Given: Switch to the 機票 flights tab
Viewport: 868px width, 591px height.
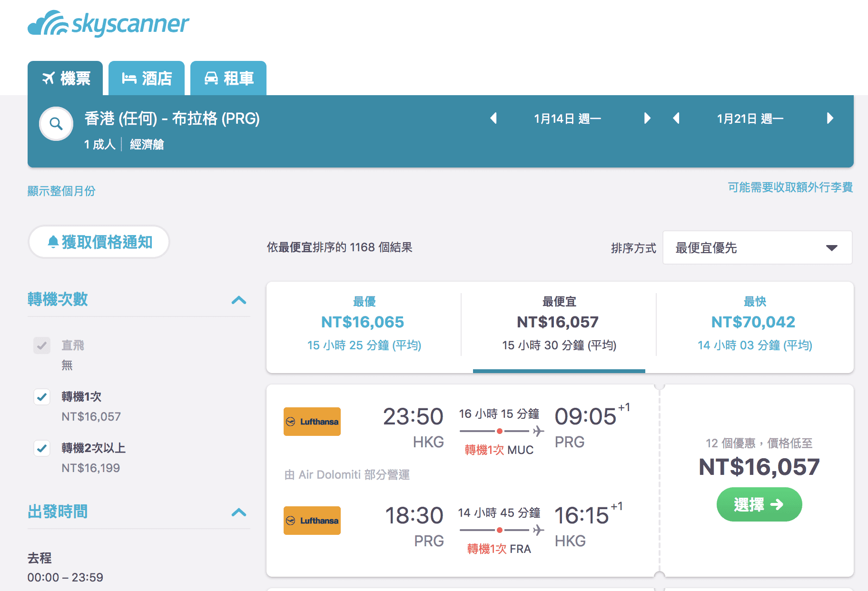Looking at the screenshot, I should (65, 78).
